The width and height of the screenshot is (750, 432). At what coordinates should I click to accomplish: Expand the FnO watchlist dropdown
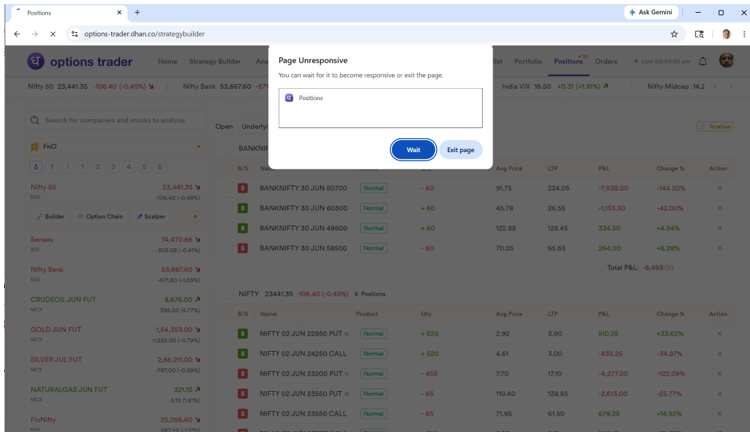(199, 147)
